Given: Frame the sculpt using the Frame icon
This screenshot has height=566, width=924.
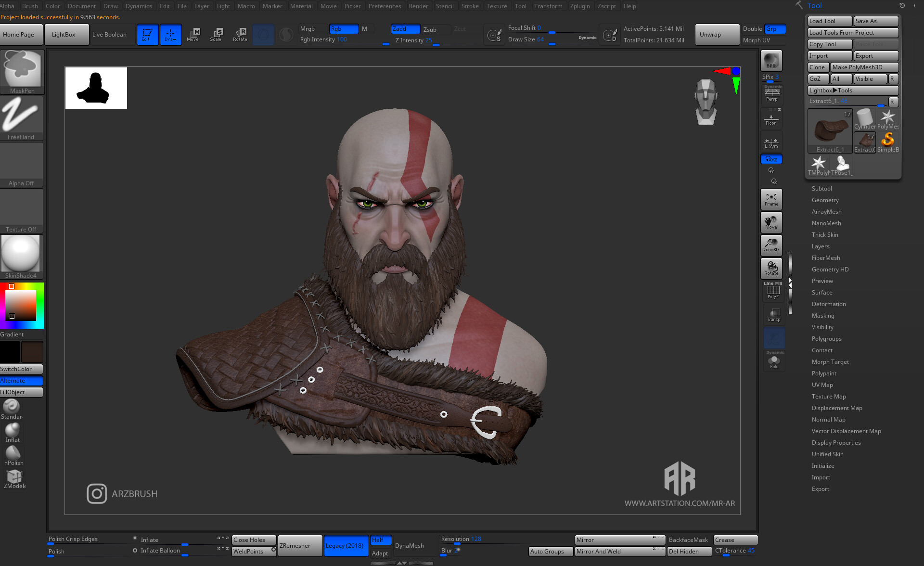Looking at the screenshot, I should click(x=771, y=198).
